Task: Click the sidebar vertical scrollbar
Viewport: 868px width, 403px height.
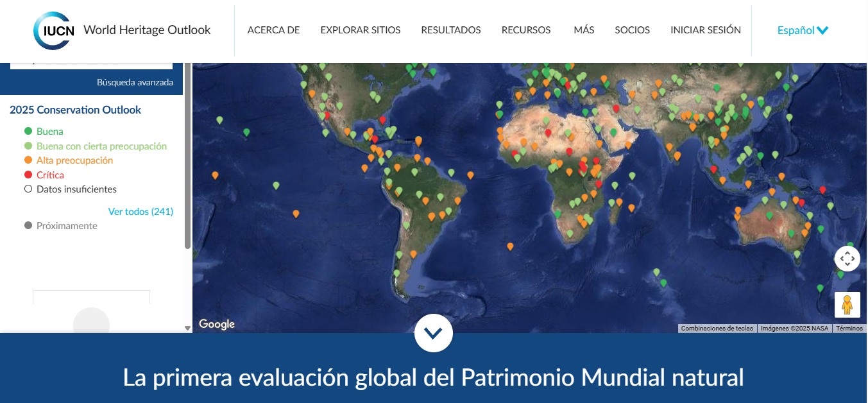Action: 187,154
